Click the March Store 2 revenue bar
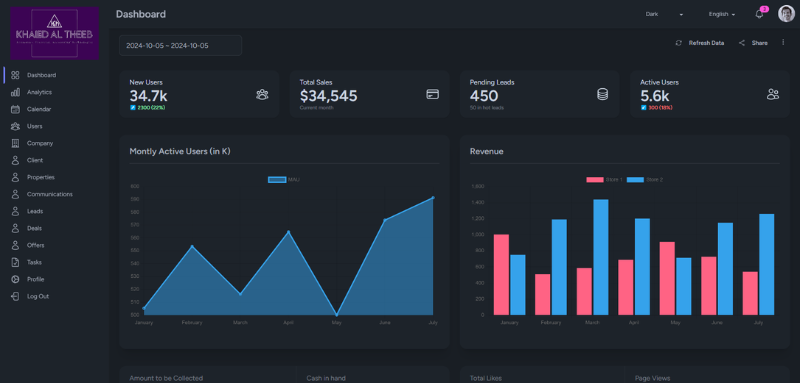 (x=601, y=257)
